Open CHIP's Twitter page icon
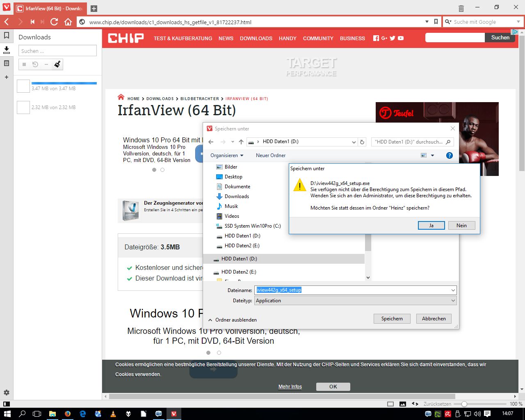Viewport: 525px width, 420px height. tap(393, 38)
